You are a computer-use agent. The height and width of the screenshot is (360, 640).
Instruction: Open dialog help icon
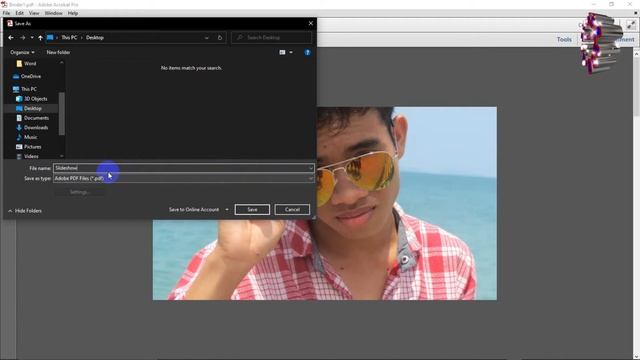[x=307, y=52]
